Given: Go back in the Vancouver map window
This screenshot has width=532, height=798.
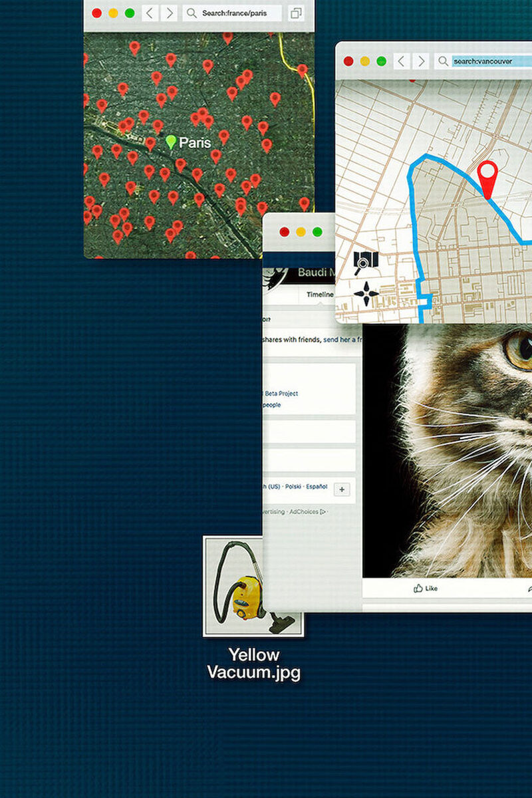Looking at the screenshot, I should [401, 61].
